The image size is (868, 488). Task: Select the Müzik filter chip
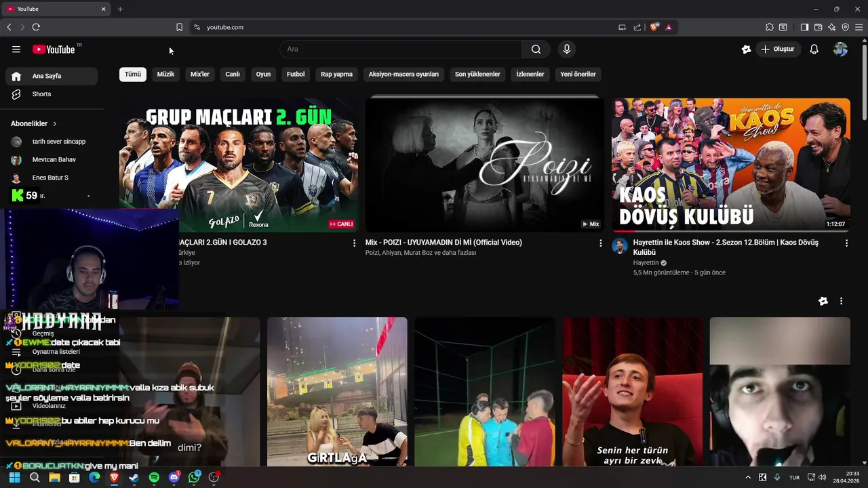pos(165,74)
